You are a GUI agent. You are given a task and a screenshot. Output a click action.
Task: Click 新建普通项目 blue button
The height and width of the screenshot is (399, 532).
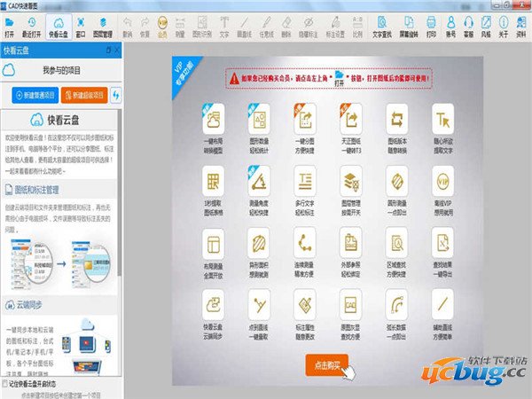pyautogui.click(x=35, y=96)
